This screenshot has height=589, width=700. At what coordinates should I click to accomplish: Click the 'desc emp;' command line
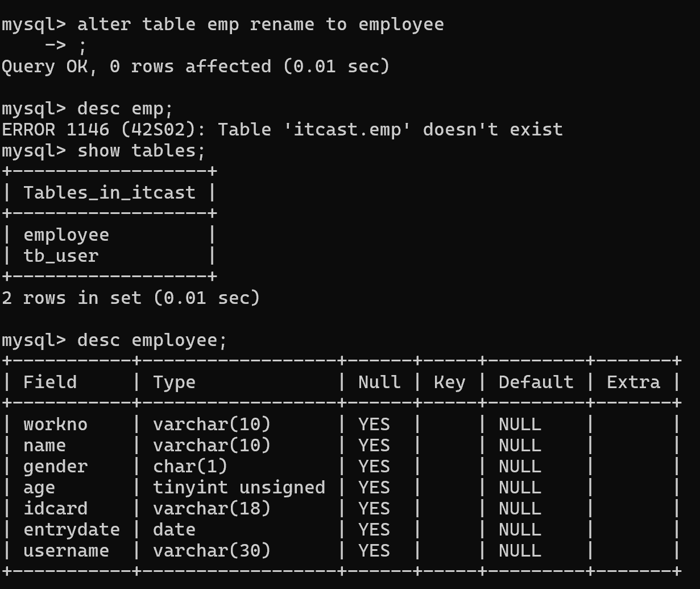[125, 108]
